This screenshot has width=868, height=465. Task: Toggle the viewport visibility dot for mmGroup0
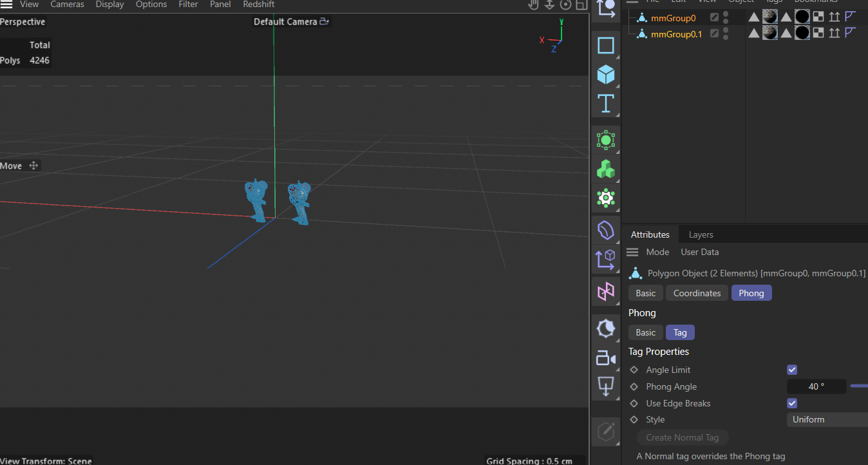point(726,14)
